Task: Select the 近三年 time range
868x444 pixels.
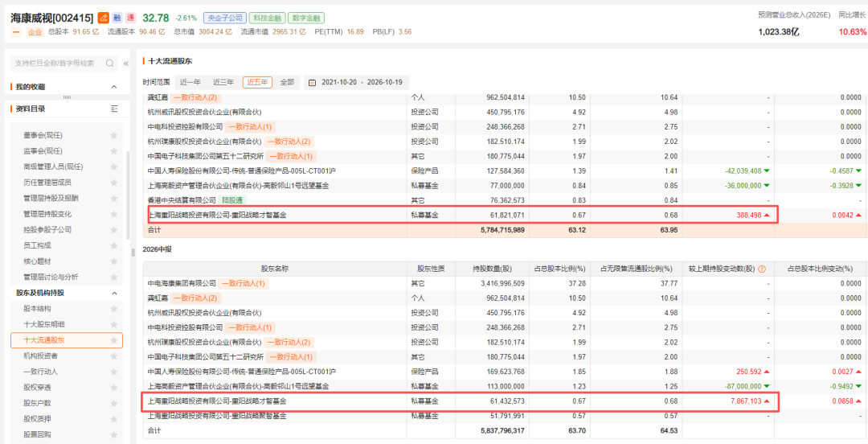Action: pyautogui.click(x=223, y=83)
